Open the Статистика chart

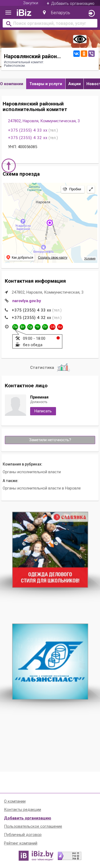tap(50, 368)
